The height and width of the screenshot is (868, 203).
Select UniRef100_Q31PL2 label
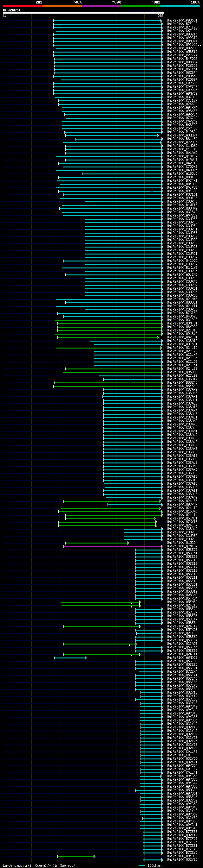point(182,320)
